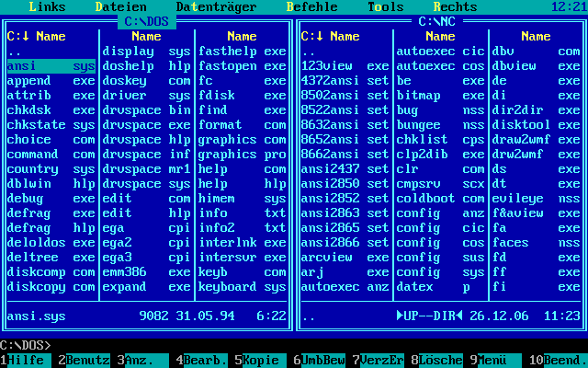This screenshot has width=588, height=368.
Task: Select the dbview exe file
Action: (x=537, y=66)
